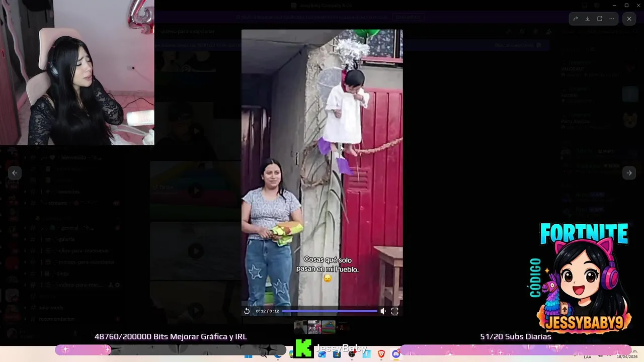Go to the previous media with left arrow
644x362 pixels.
[15, 172]
